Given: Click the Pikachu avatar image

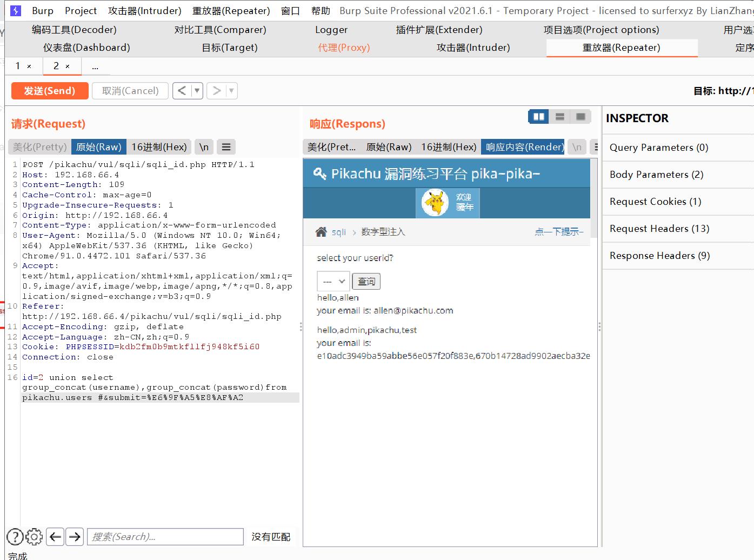Looking at the screenshot, I should pyautogui.click(x=435, y=203).
